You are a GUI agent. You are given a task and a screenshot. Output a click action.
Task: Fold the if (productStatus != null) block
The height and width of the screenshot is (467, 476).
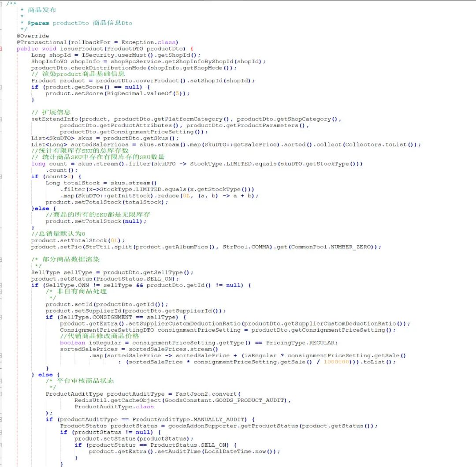click(1, 432)
